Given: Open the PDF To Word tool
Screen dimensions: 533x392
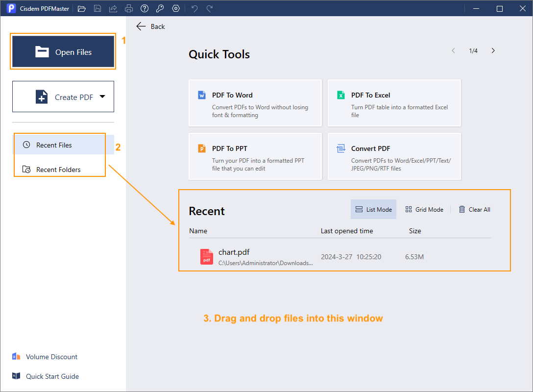Looking at the screenshot, I should [255, 103].
